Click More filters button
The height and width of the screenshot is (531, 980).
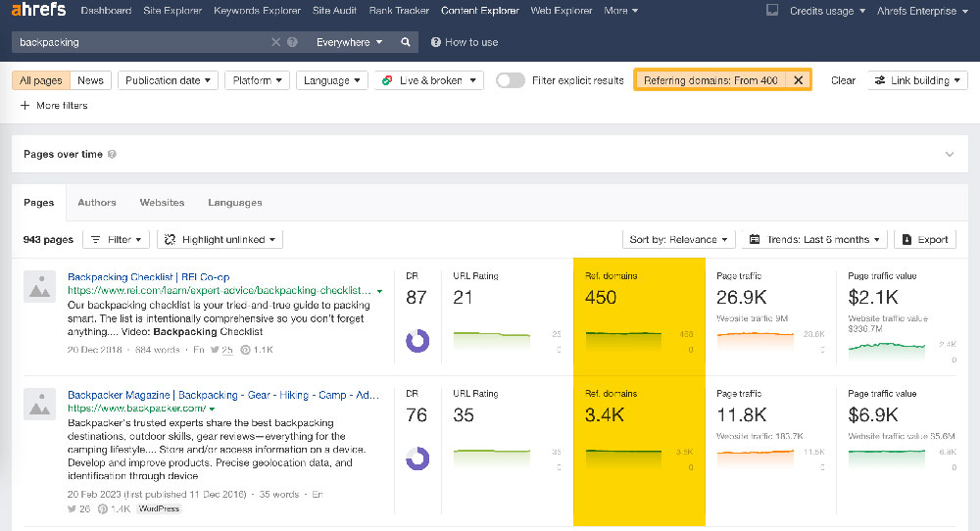[54, 106]
